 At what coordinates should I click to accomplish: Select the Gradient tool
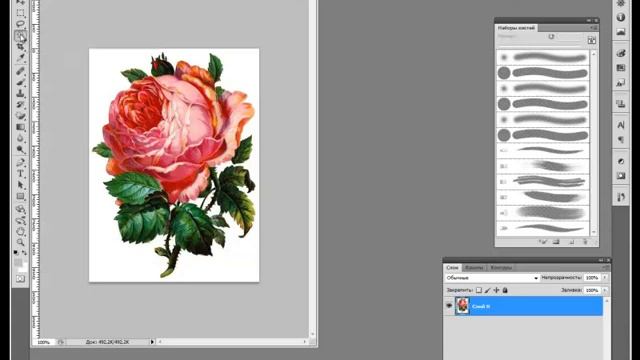pos(20,127)
